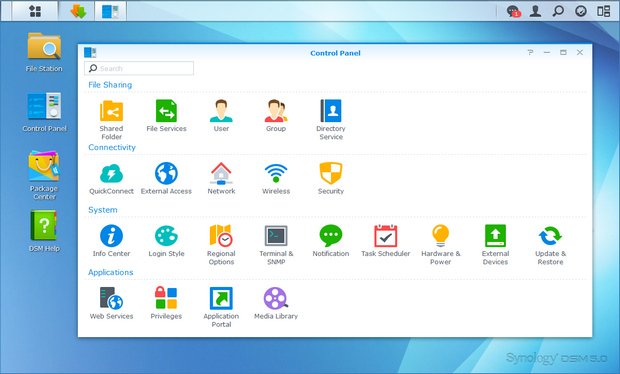Image resolution: width=620 pixels, height=374 pixels.
Task: Select Control Panel taskbar item
Action: click(x=110, y=11)
